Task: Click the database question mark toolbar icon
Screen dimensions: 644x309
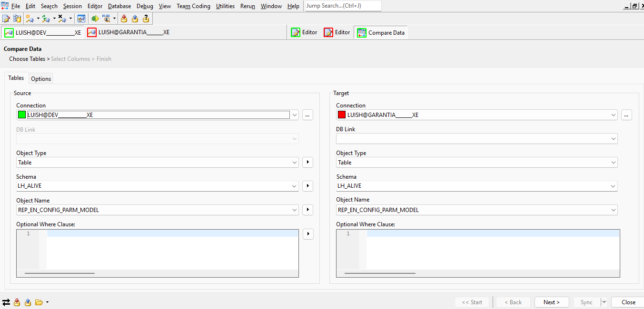Action: 146,19
